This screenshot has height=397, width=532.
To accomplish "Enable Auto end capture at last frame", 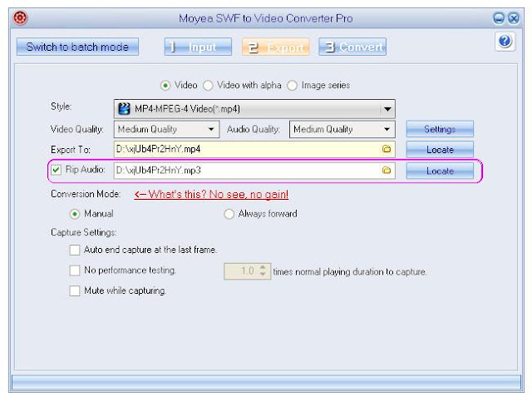I will (75, 250).
